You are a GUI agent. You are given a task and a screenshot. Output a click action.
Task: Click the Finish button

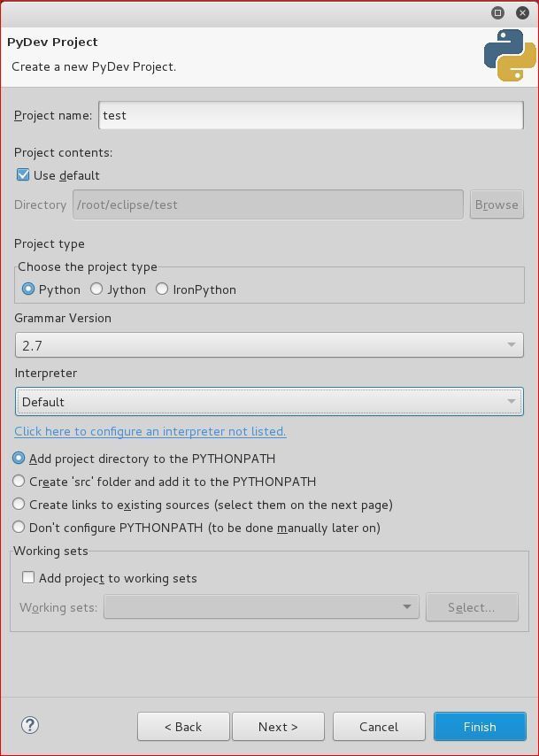[x=480, y=727]
